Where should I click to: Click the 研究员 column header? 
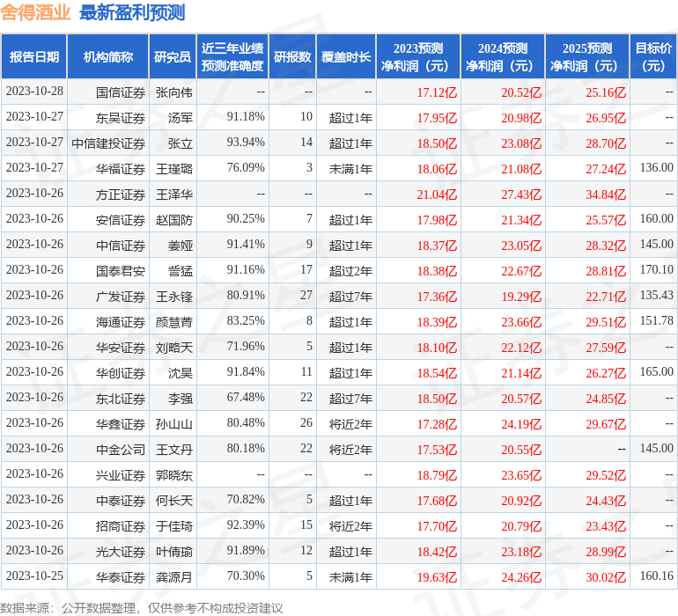click(172, 57)
